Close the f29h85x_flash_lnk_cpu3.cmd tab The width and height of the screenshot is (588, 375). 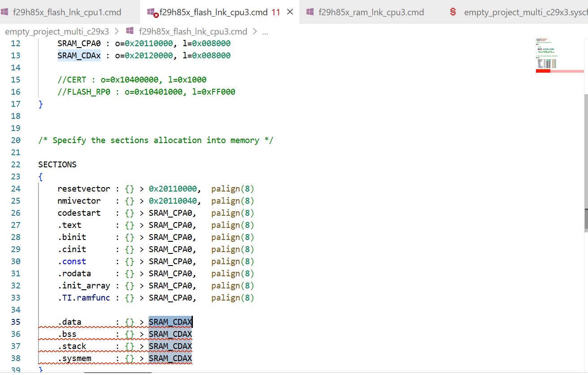[x=290, y=12]
